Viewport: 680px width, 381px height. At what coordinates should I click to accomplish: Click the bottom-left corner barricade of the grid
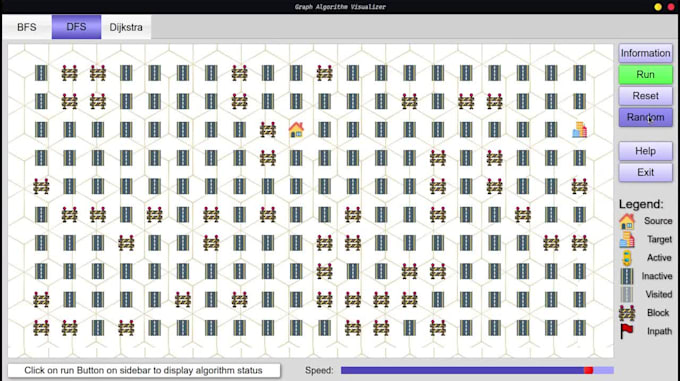[41, 328]
